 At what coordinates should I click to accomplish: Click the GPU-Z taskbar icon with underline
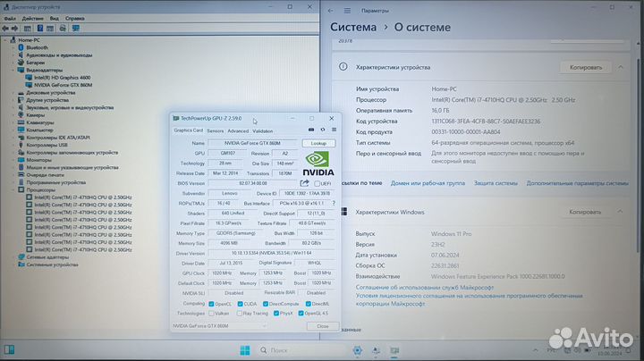(394, 351)
